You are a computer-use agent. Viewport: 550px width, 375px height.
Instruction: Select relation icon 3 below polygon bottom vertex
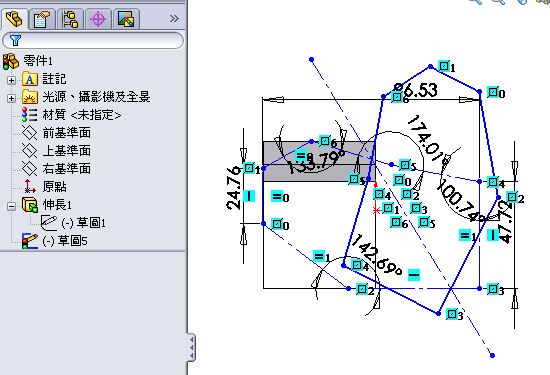pos(452,314)
